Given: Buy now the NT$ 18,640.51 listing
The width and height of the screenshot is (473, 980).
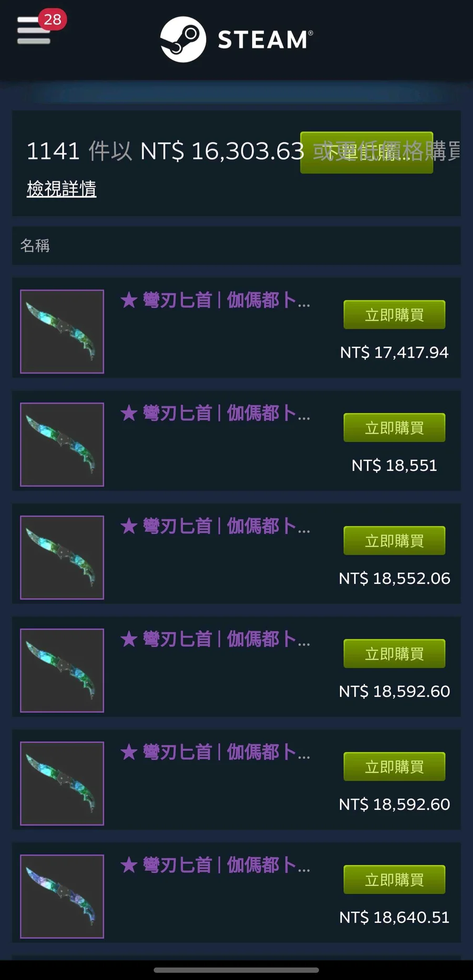Looking at the screenshot, I should pyautogui.click(x=394, y=880).
